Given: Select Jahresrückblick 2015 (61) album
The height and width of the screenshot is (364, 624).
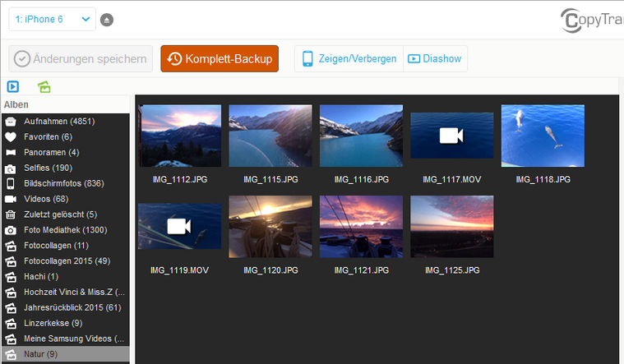Looking at the screenshot, I should pos(66,307).
